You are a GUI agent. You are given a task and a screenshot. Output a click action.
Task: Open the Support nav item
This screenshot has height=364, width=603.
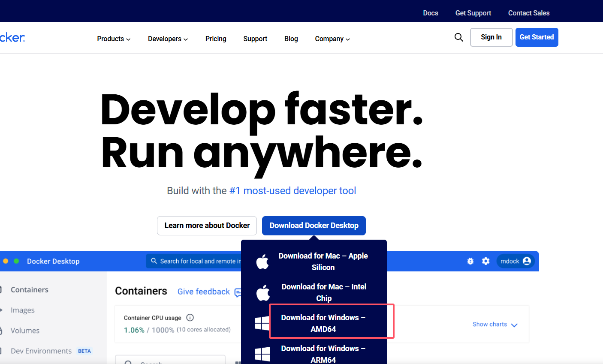(255, 39)
